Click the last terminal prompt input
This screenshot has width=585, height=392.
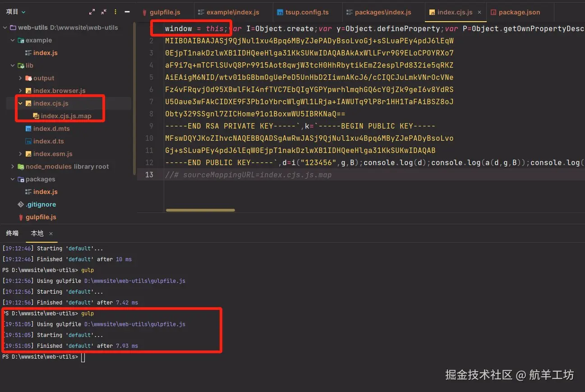[x=83, y=357]
